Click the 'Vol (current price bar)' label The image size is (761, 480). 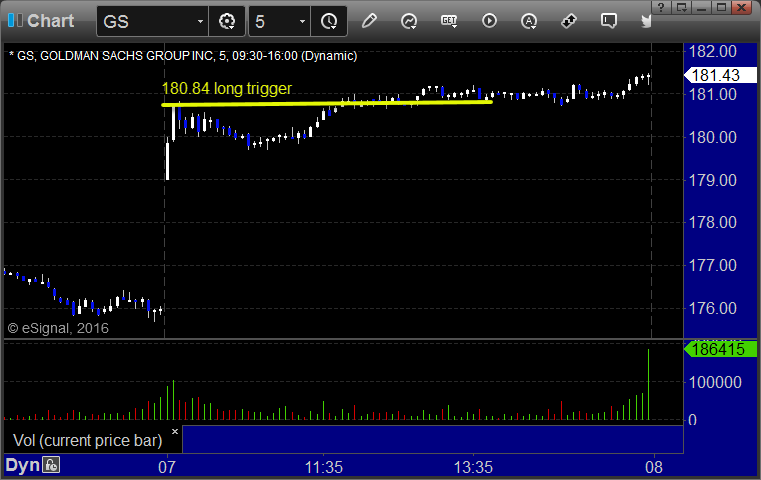click(x=87, y=440)
